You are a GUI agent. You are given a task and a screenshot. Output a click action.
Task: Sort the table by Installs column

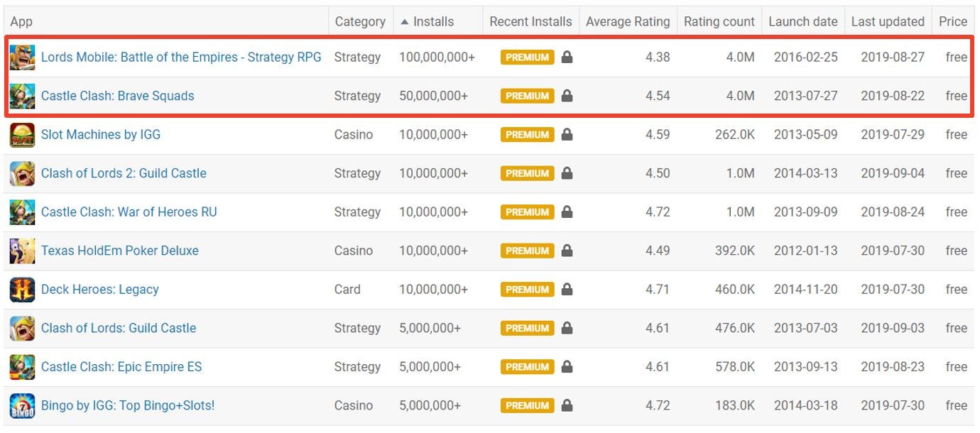pyautogui.click(x=433, y=21)
